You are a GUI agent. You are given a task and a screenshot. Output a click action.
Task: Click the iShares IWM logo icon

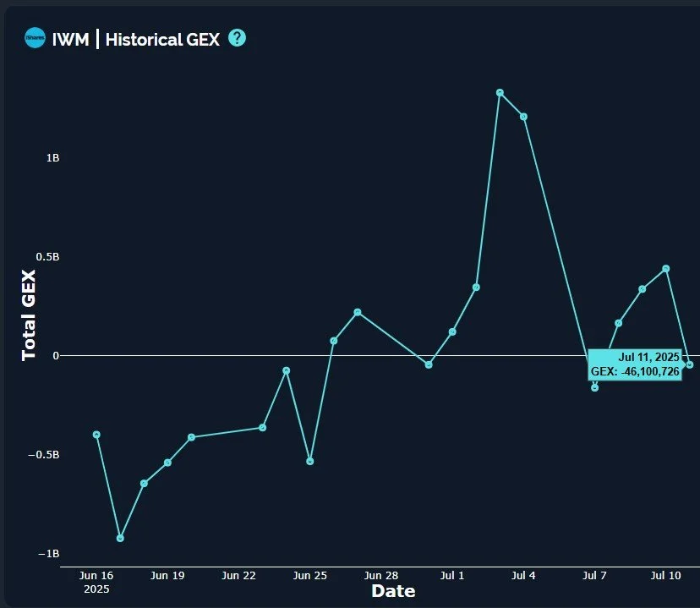coord(35,38)
